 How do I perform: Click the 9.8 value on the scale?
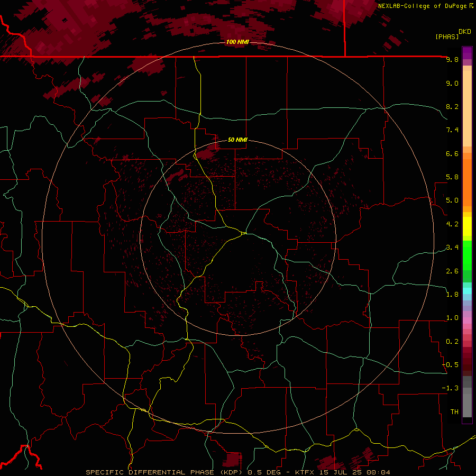coord(452,59)
